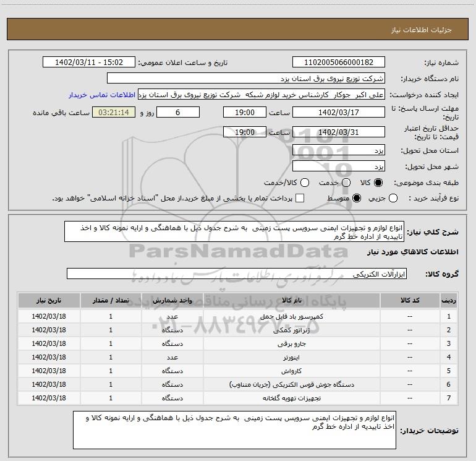This screenshot has width=476, height=461.
Task: Select row اینورتر
Action: (x=237, y=358)
